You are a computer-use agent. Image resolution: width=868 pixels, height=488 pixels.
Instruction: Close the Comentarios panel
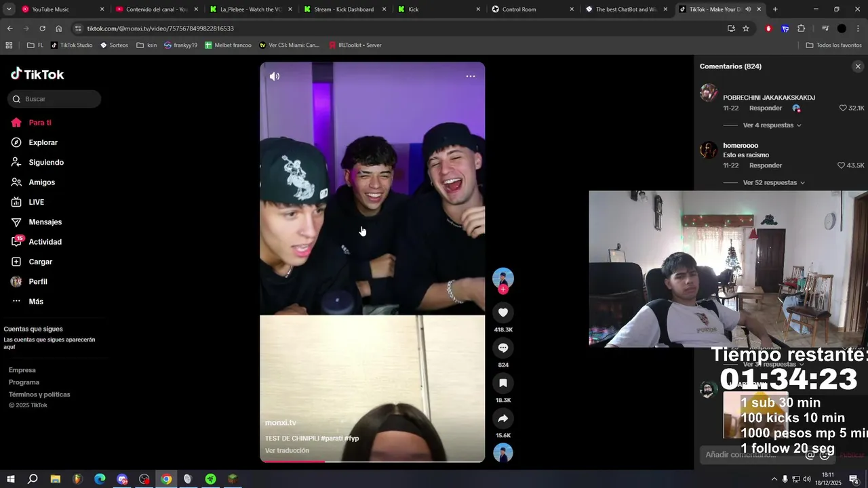pyautogui.click(x=858, y=66)
